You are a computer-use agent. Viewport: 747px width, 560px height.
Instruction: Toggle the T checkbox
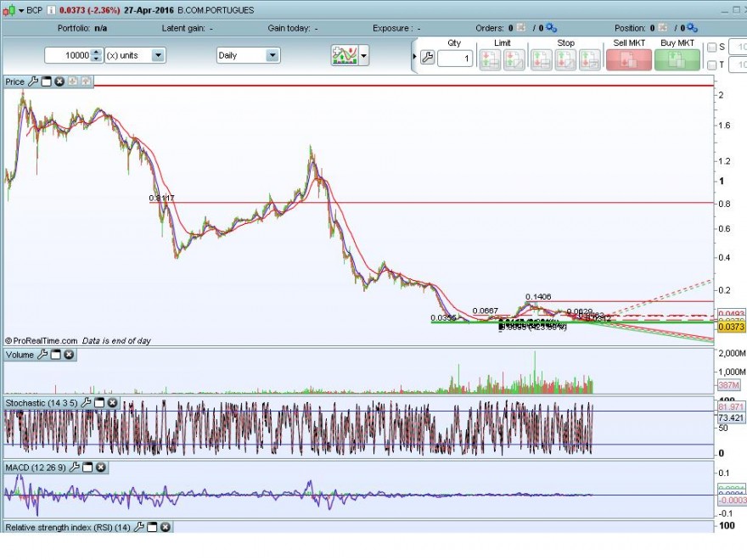point(711,65)
